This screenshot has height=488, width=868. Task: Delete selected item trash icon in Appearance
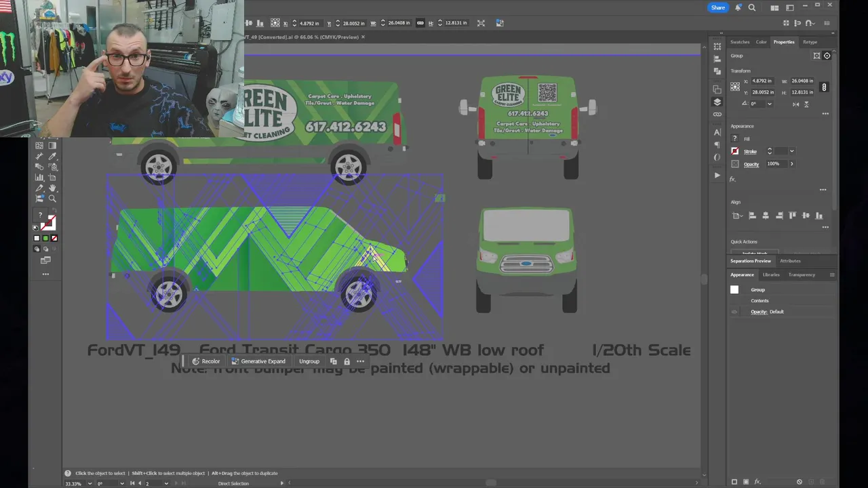pos(823,482)
